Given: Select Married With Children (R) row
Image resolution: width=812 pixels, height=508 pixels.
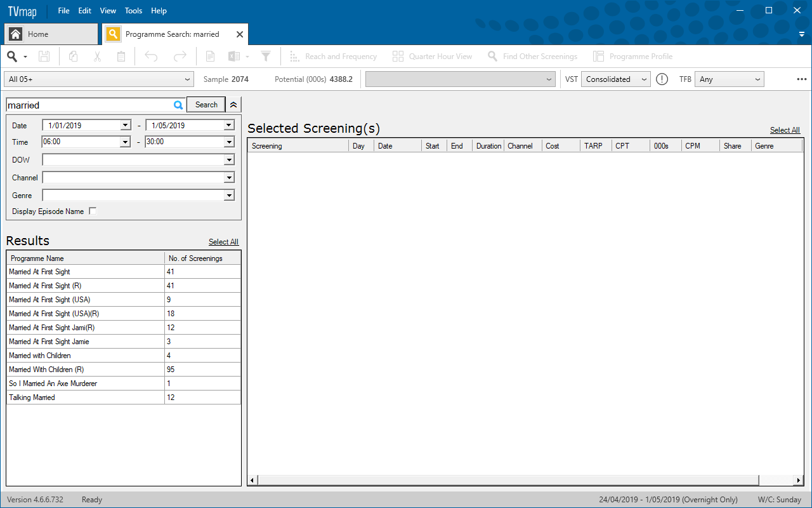Looking at the screenshot, I should tap(124, 370).
